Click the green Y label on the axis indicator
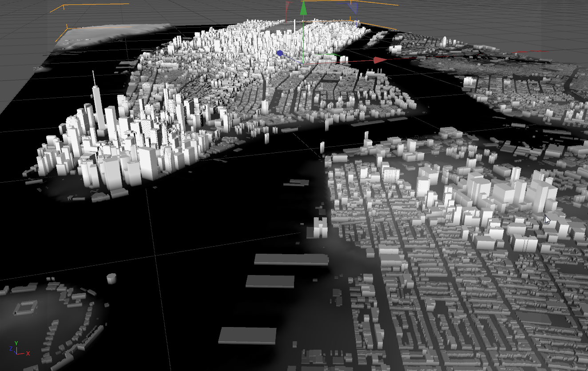Image resolution: width=588 pixels, height=371 pixels. [16, 343]
